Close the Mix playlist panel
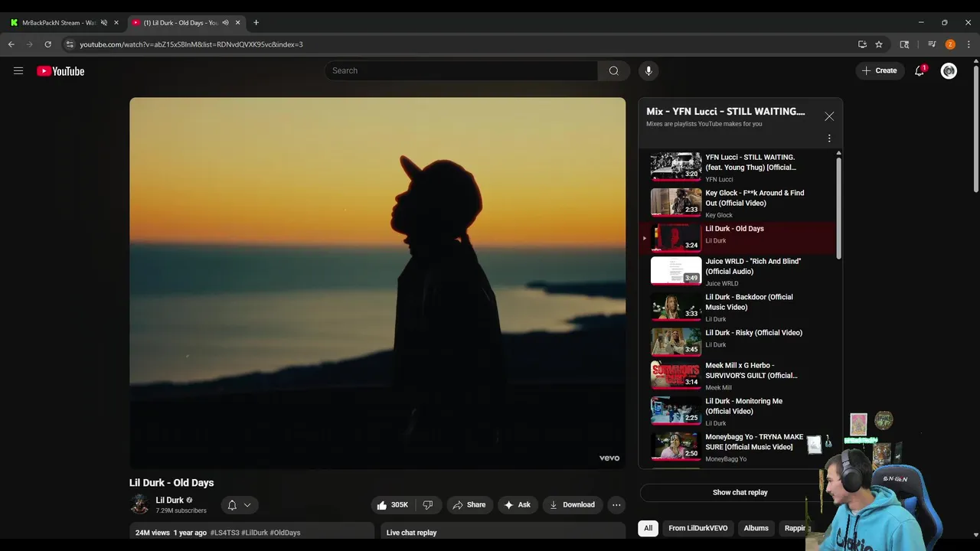980x551 pixels. pos(829,116)
